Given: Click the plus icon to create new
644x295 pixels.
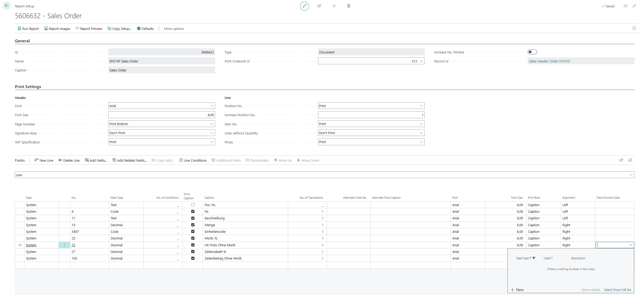Looking at the screenshot, I should [334, 6].
